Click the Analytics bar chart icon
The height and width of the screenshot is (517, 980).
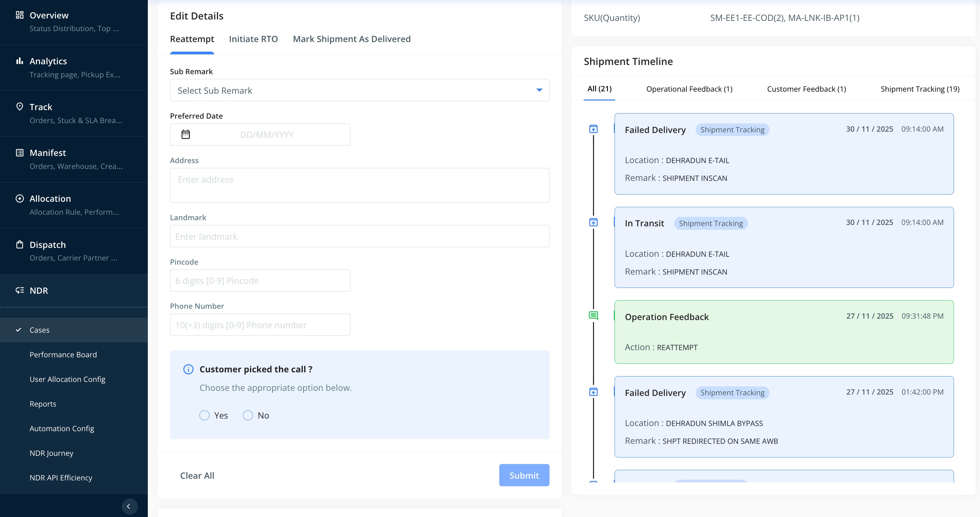click(20, 61)
